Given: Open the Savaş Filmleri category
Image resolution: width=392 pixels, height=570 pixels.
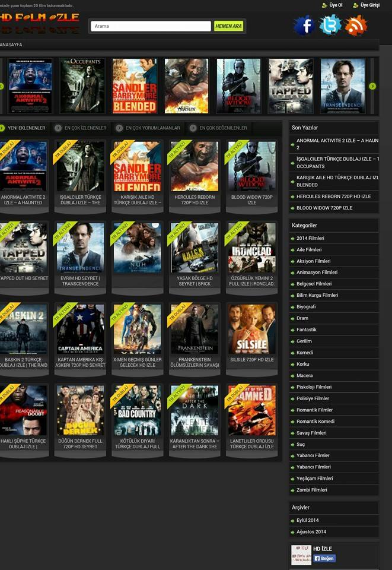Looking at the screenshot, I should coord(311,433).
